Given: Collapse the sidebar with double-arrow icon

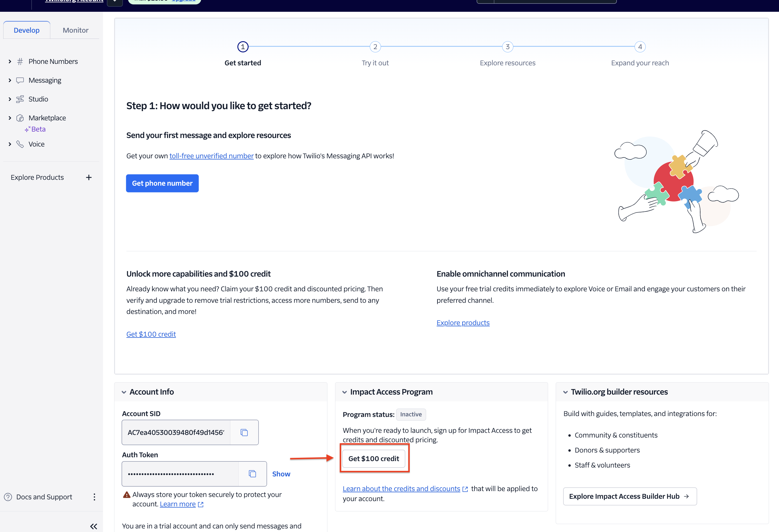Looking at the screenshot, I should point(94,526).
